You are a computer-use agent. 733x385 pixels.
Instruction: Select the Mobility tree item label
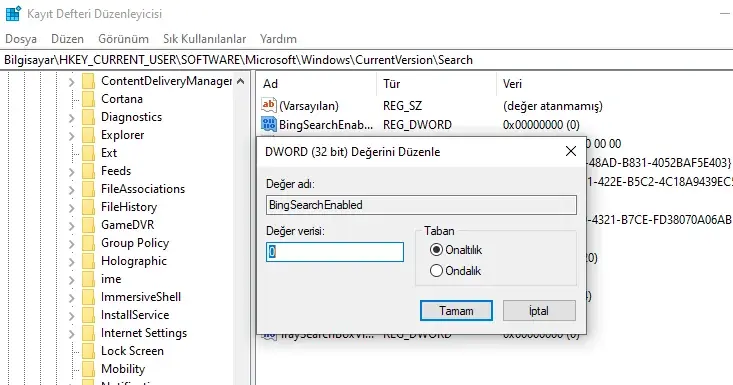123,369
